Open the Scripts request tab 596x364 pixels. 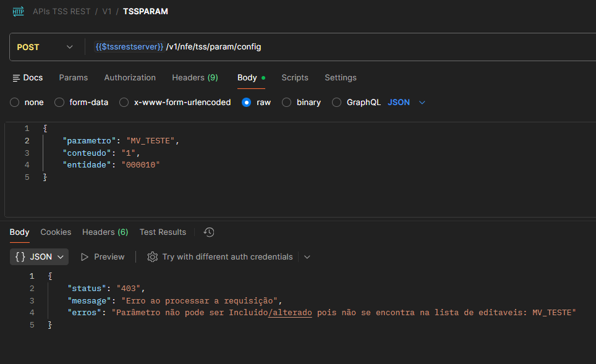(295, 78)
